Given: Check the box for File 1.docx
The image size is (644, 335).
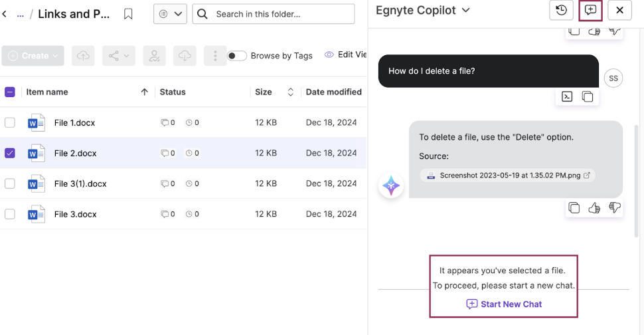Looking at the screenshot, I should [x=10, y=122].
